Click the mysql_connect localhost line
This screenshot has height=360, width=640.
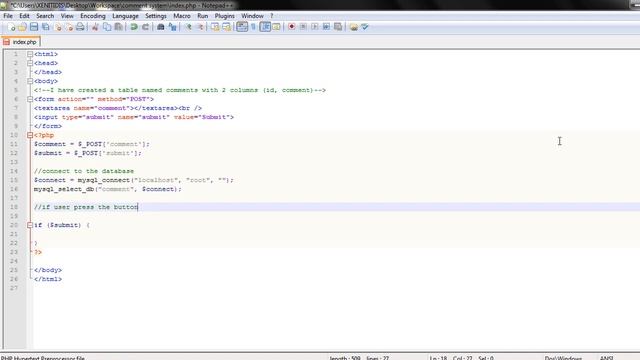[x=134, y=180]
